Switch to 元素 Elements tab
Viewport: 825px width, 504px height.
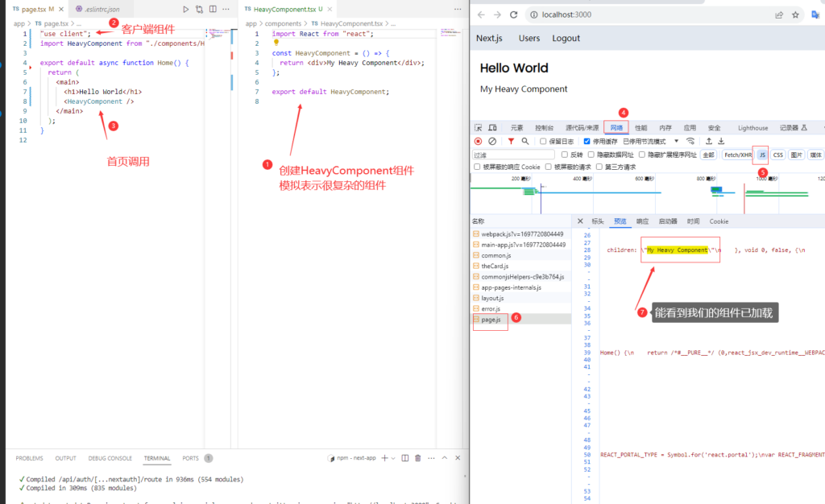click(516, 128)
